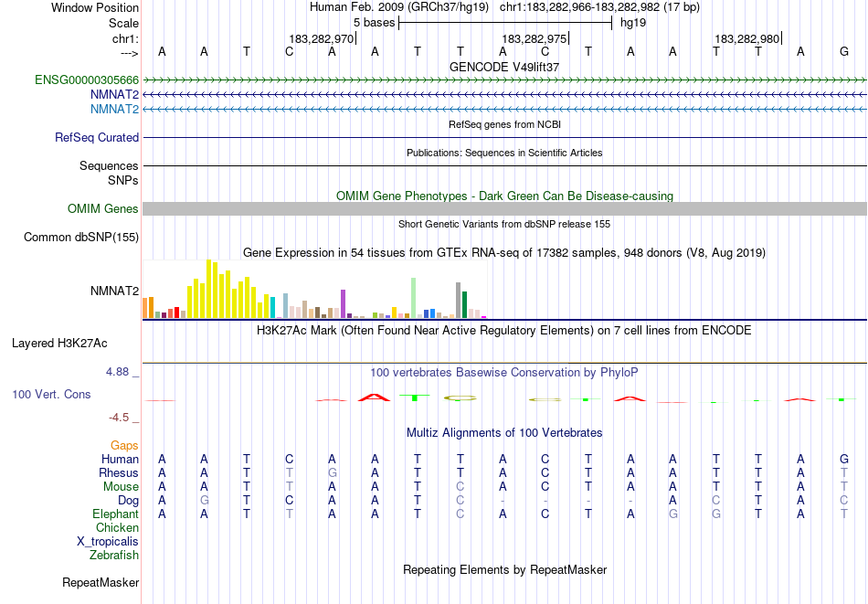
Task: Open the ENSG00000305666 gene label
Action: coord(87,80)
